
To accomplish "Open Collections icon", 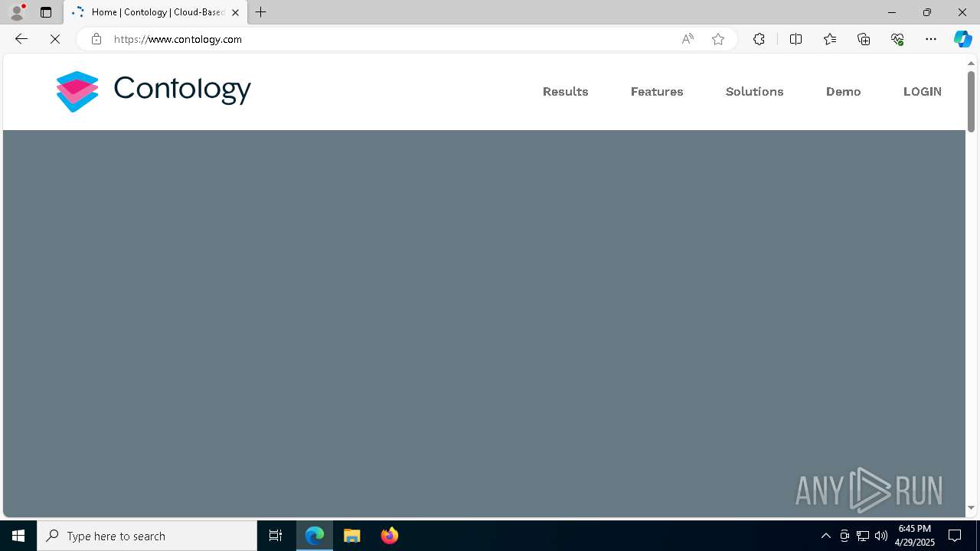I will (864, 39).
